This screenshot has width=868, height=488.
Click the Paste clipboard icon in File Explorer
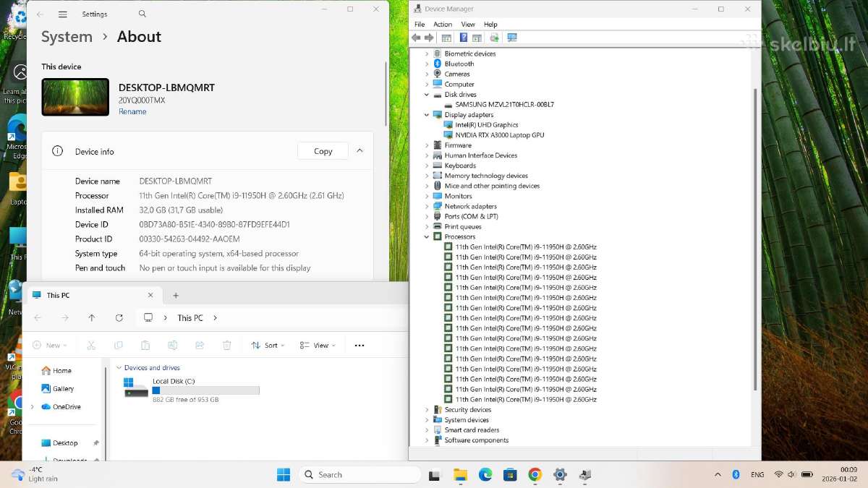click(145, 346)
